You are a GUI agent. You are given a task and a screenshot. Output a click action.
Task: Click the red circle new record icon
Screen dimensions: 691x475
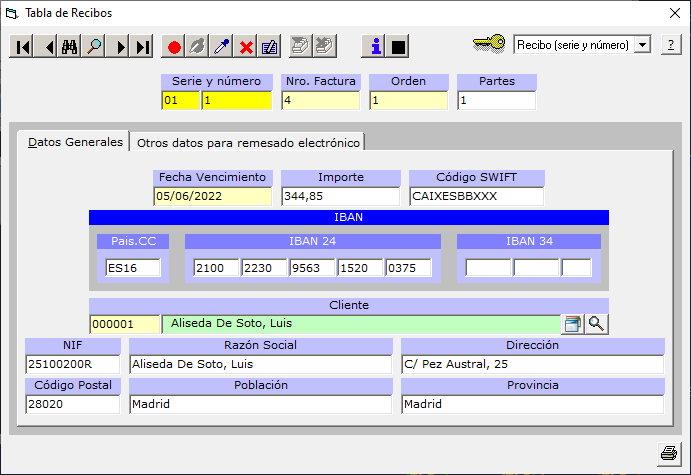tap(174, 46)
